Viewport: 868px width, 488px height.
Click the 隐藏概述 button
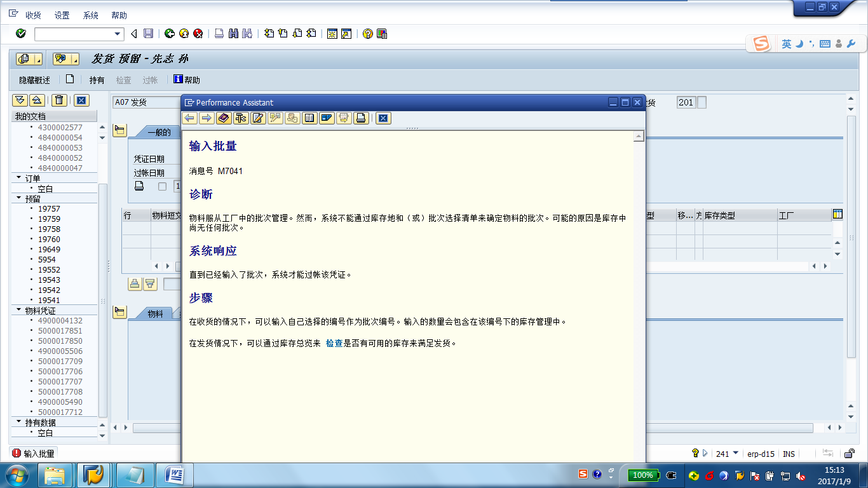click(x=34, y=80)
